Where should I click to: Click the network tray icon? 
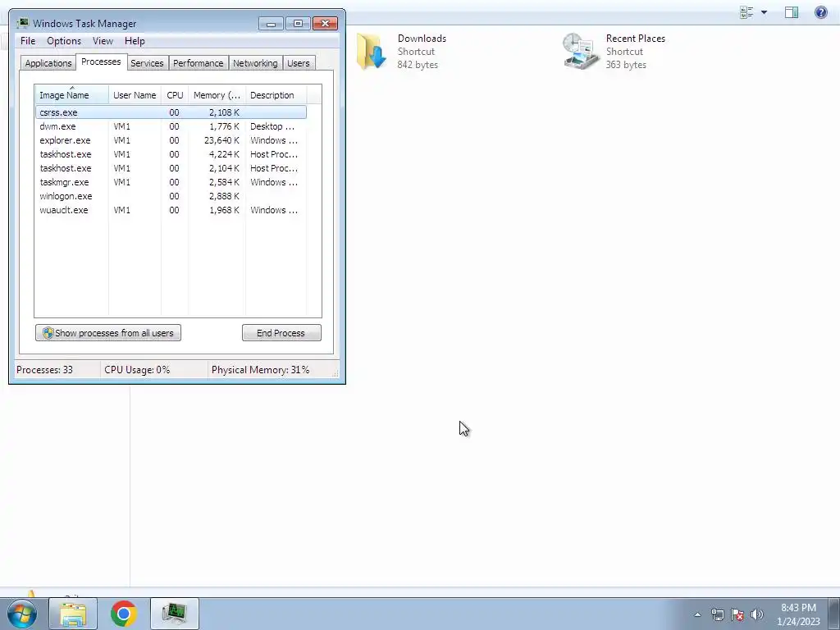click(x=717, y=614)
